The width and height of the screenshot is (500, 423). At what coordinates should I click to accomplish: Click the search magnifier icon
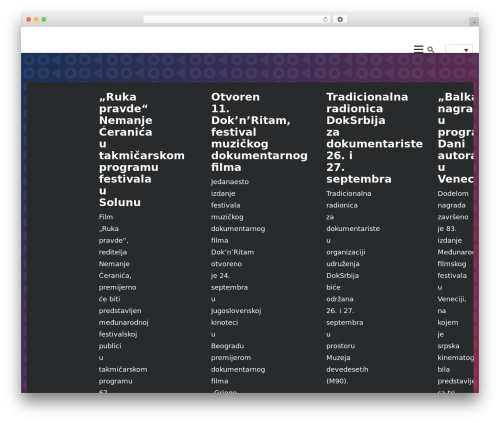pos(430,50)
